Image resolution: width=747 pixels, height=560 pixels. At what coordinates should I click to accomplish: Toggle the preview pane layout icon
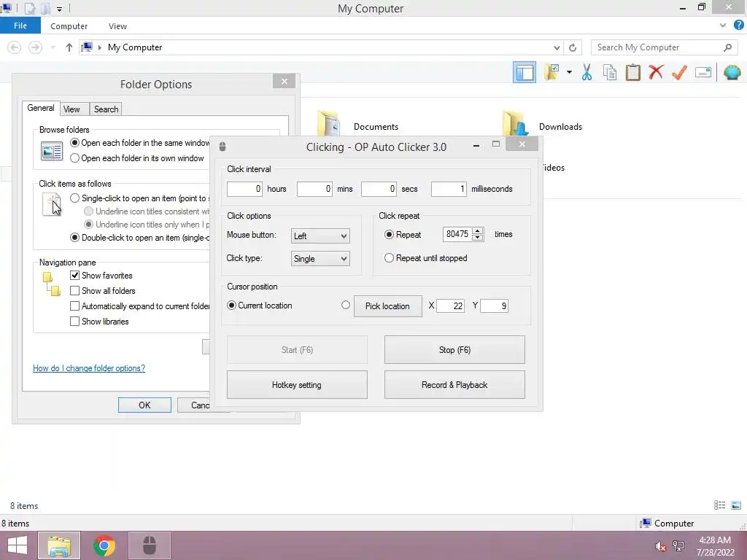click(x=524, y=72)
